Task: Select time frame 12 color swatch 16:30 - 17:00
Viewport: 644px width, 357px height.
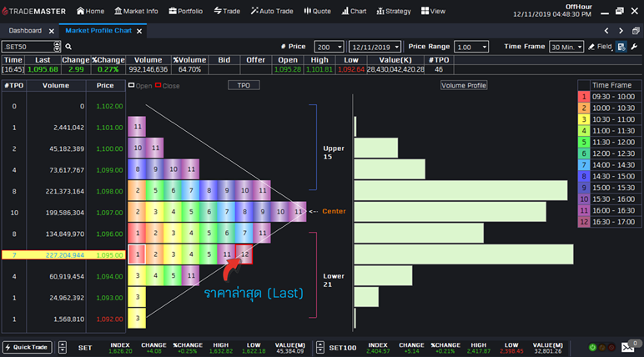Action: tap(584, 222)
